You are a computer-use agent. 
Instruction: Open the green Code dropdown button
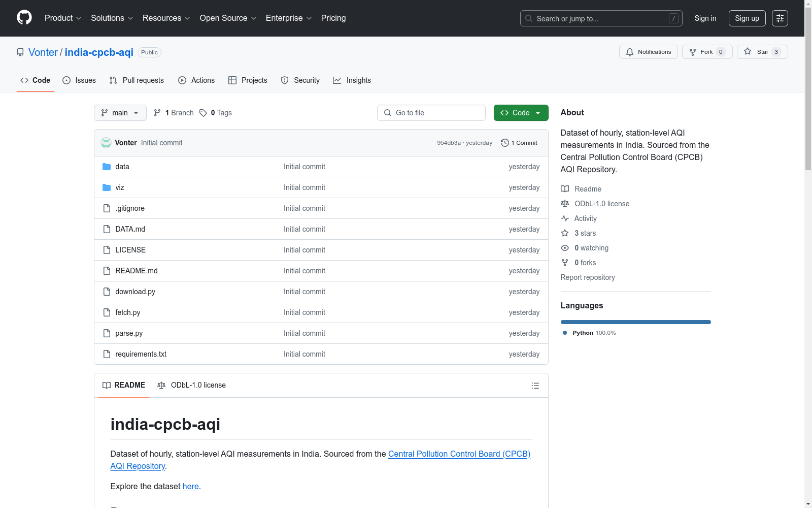[x=521, y=113]
